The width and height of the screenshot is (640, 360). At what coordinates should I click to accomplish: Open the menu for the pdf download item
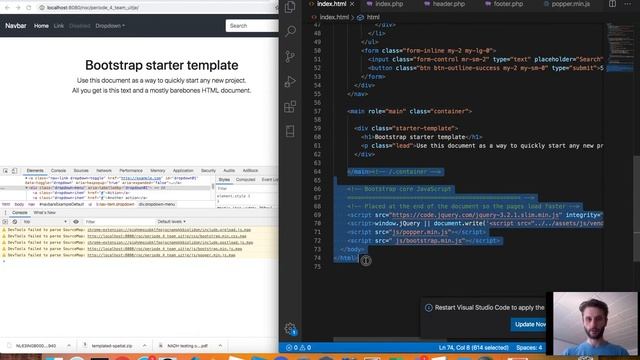pyautogui.click(x=220, y=346)
